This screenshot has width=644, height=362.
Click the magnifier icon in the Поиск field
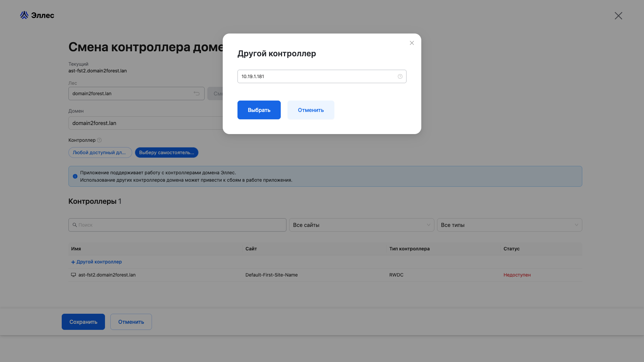[74, 225]
